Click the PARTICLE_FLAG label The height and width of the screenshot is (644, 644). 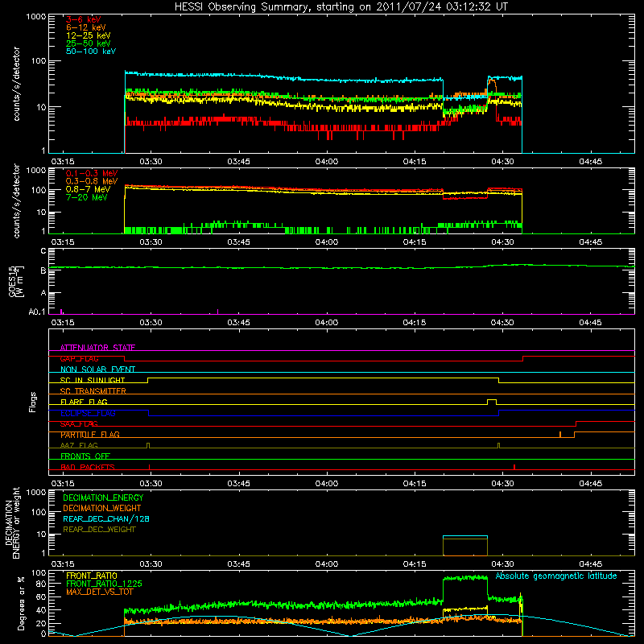pos(90,435)
